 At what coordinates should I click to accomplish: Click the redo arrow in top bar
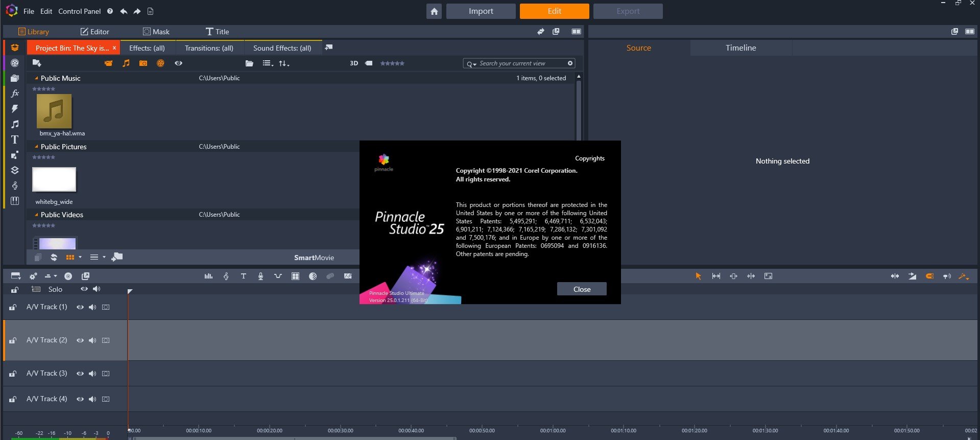point(137,11)
